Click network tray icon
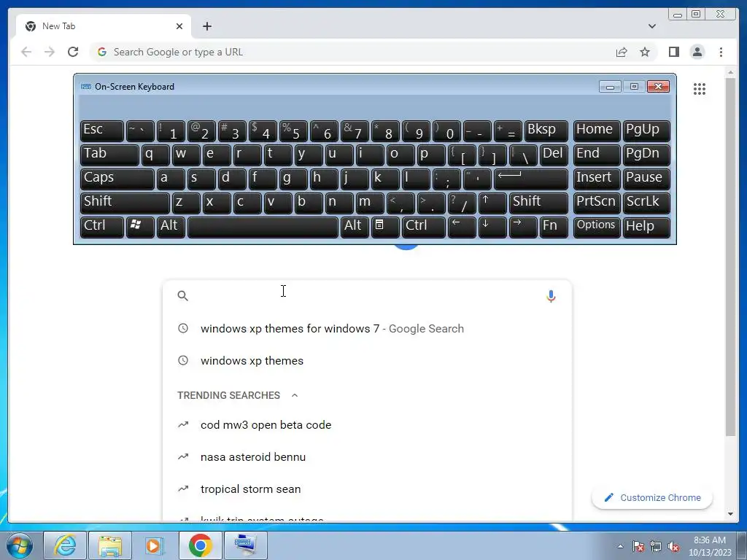The image size is (747, 560). 656,547
